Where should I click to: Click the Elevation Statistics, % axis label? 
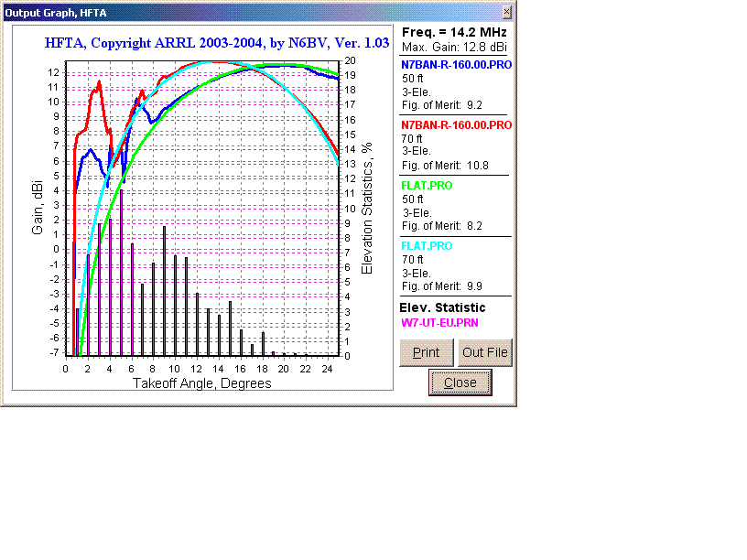click(367, 209)
